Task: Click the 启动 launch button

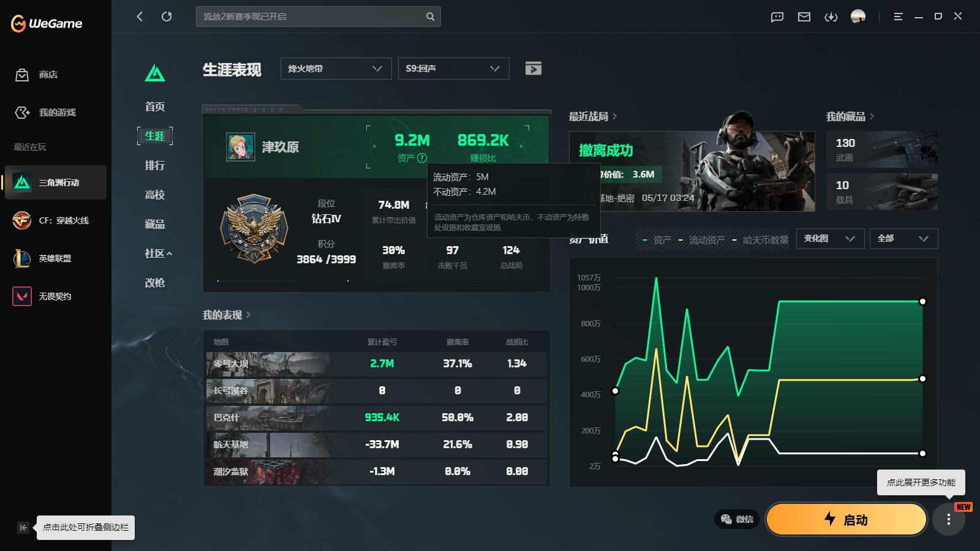Action: coord(846,520)
